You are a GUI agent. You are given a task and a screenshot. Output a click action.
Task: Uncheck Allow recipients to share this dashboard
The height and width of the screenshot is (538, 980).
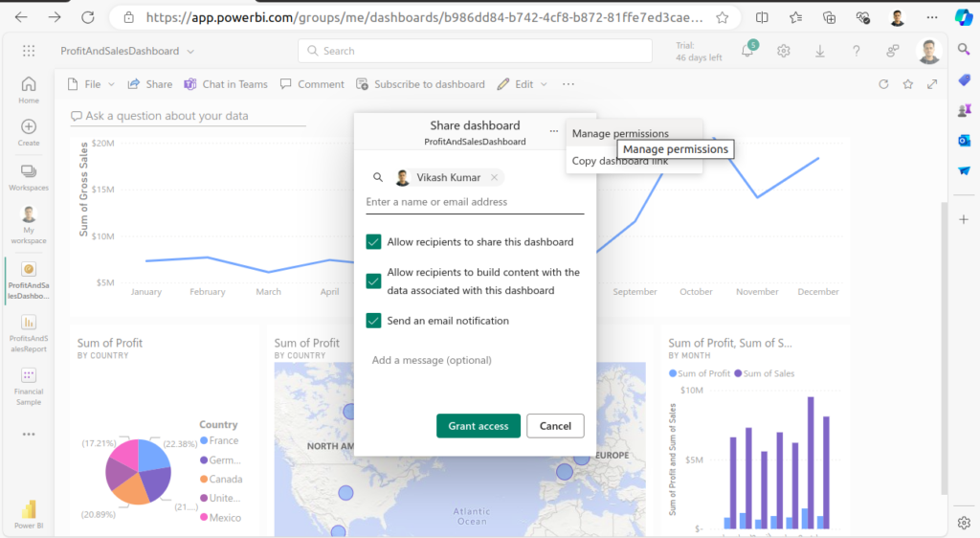tap(374, 242)
